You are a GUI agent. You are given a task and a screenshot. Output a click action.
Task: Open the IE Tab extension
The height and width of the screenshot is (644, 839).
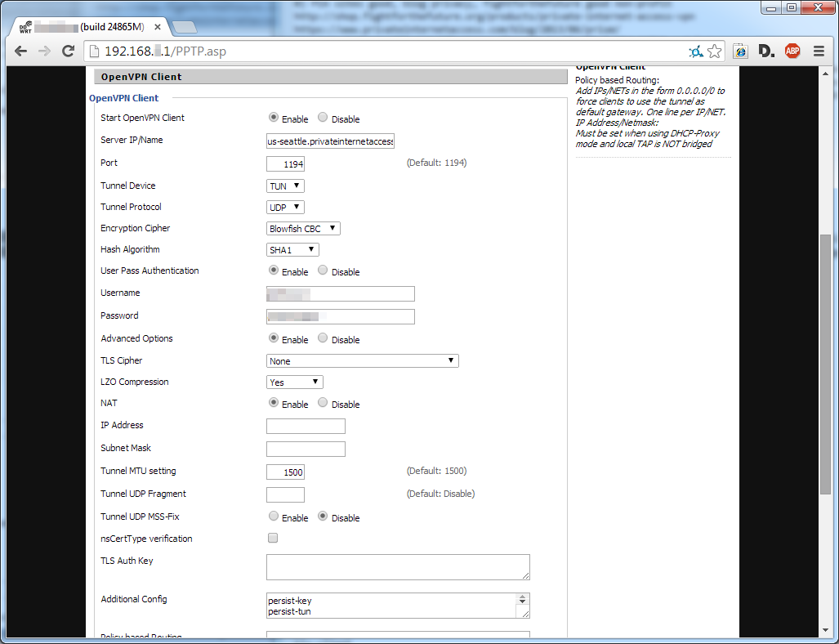click(739, 51)
